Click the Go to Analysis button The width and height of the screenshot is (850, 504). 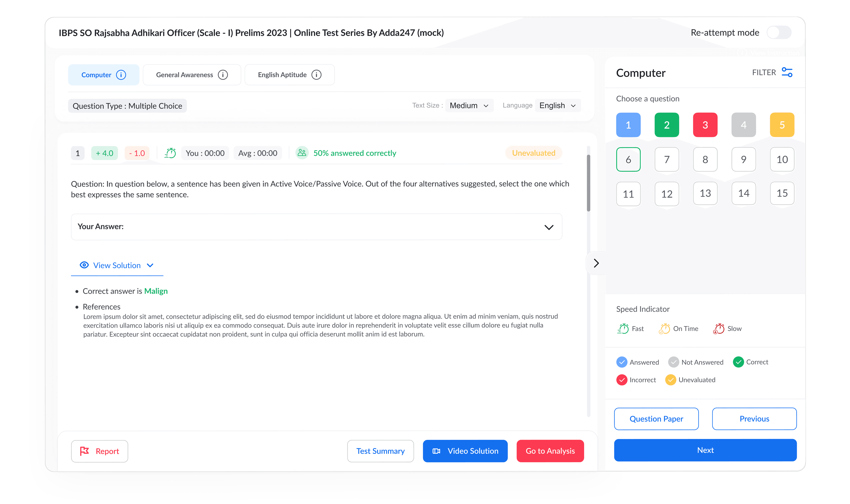pos(550,451)
